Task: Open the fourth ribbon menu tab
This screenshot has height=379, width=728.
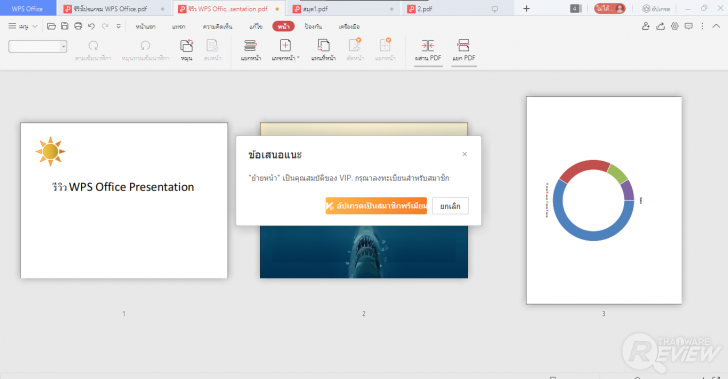Action: pyautogui.click(x=256, y=26)
